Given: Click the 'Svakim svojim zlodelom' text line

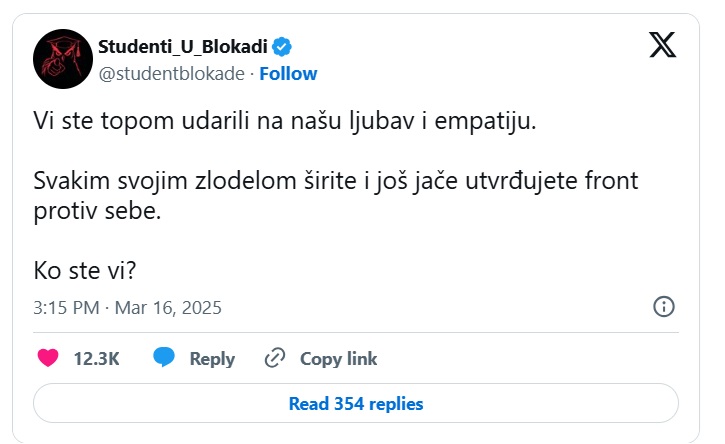Looking at the screenshot, I should (336, 181).
